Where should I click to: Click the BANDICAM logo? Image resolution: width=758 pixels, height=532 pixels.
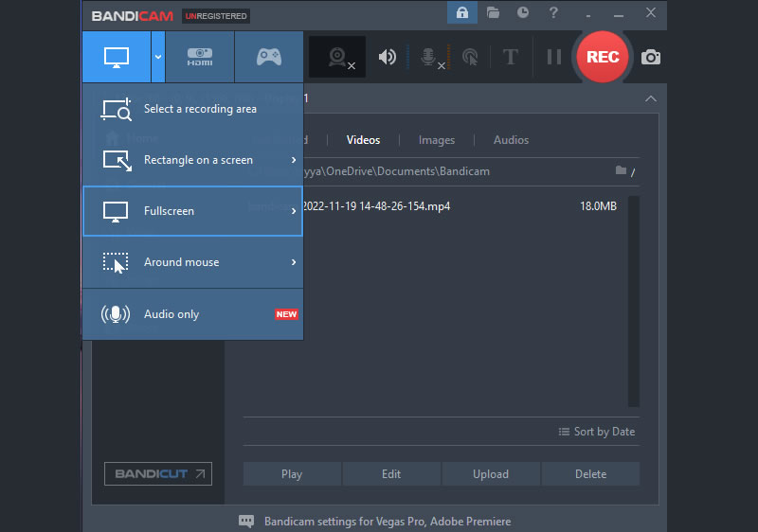(x=132, y=16)
